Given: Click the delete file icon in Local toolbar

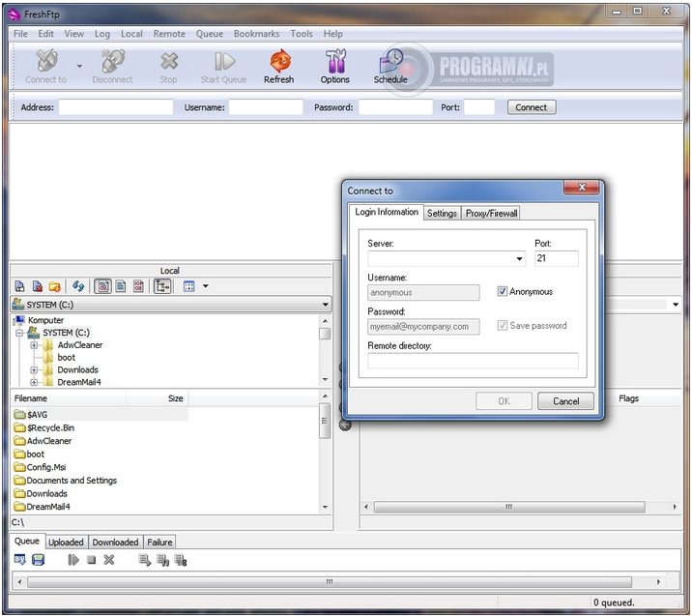Looking at the screenshot, I should (38, 286).
